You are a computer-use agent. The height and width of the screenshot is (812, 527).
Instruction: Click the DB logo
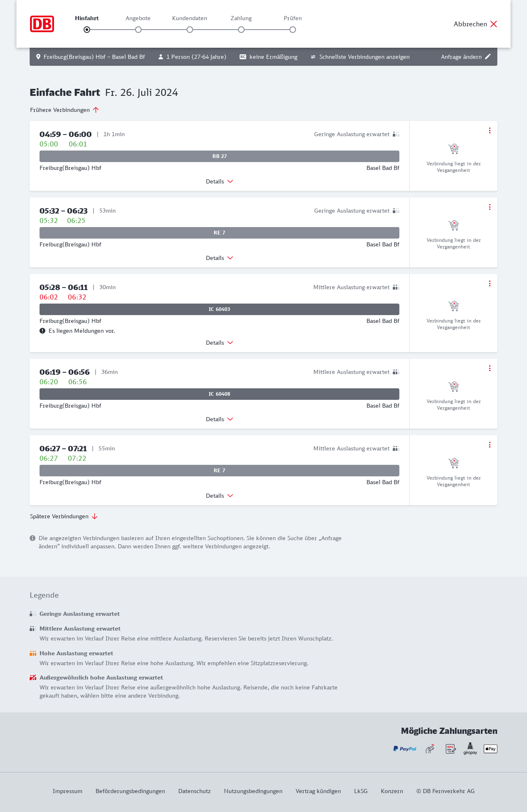42,24
